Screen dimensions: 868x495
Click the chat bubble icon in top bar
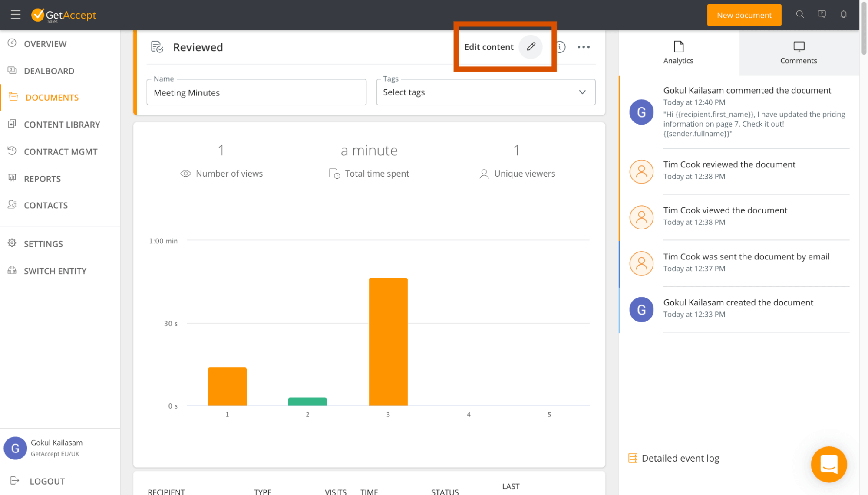[x=823, y=14]
